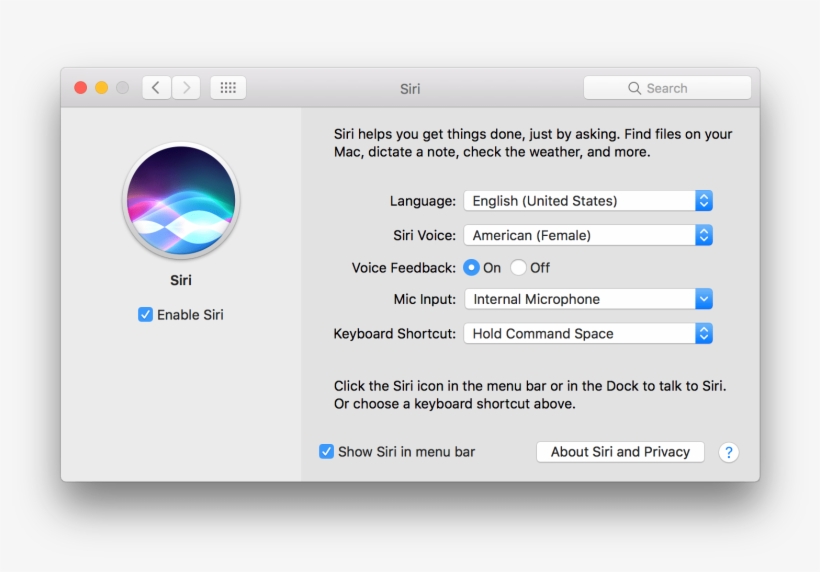Image resolution: width=820 pixels, height=572 pixels.
Task: Click the 'Voice Feedback:' label
Action: (x=404, y=268)
